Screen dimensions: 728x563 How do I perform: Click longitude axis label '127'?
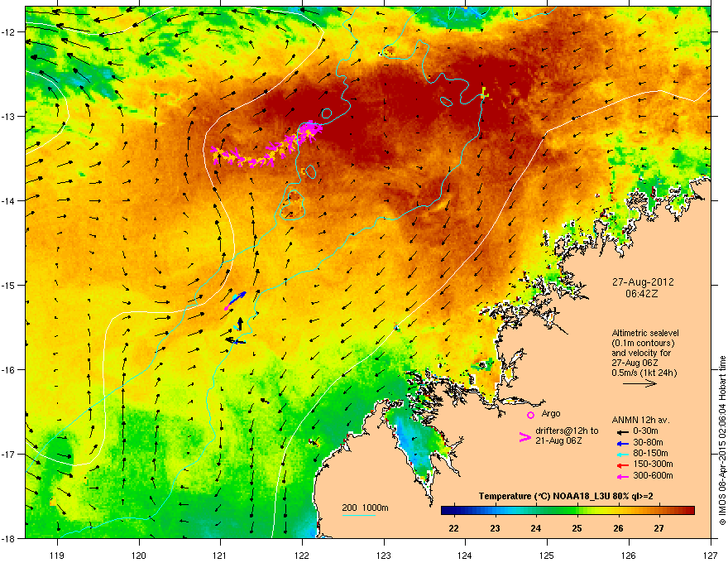click(711, 555)
